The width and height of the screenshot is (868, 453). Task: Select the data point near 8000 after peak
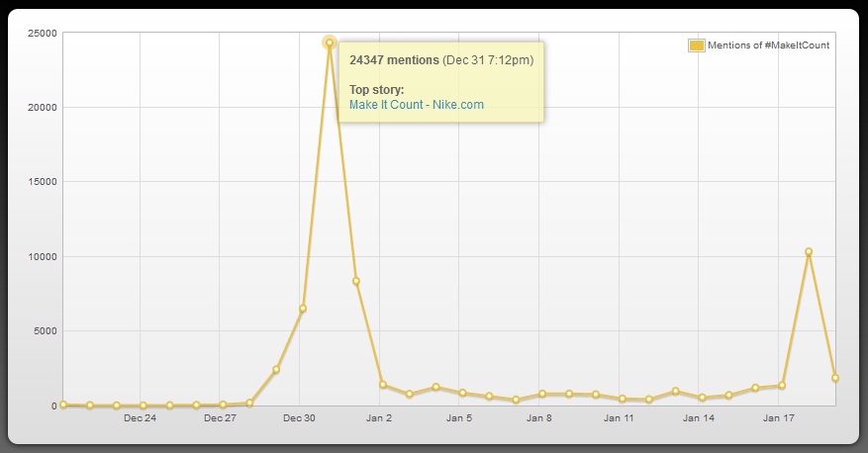pyautogui.click(x=356, y=281)
